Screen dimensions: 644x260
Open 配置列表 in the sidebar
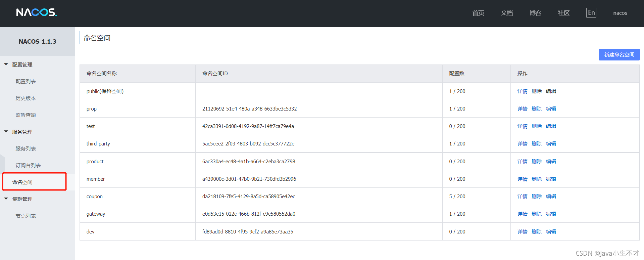[26, 81]
